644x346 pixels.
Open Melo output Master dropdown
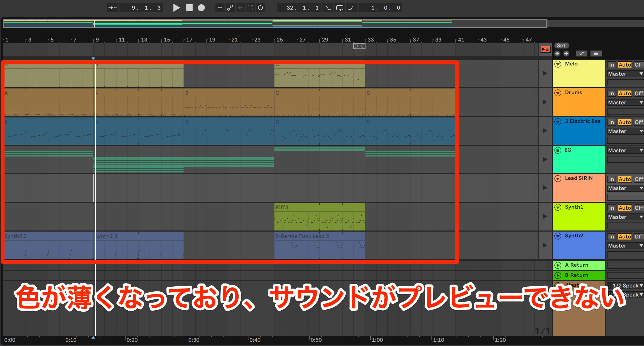pos(625,74)
